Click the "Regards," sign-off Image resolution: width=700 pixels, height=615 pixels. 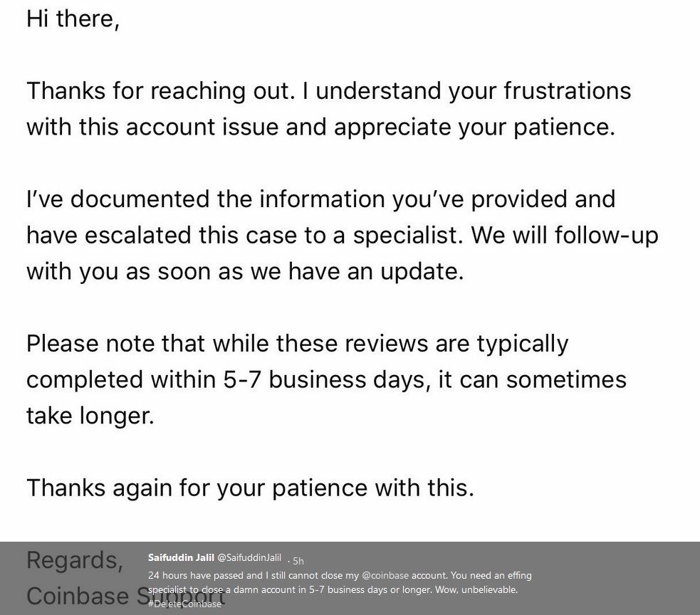click(75, 560)
